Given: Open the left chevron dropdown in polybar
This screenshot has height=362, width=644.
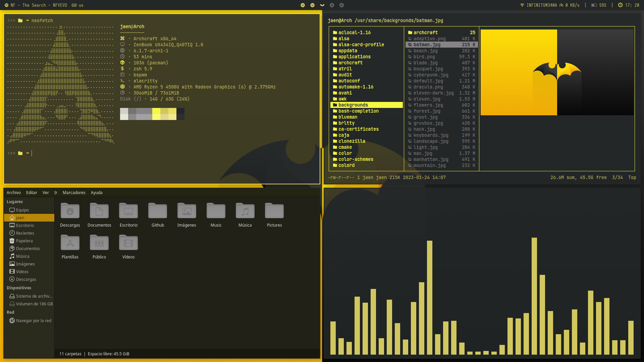Looking at the screenshot, I should (x=303, y=5).
